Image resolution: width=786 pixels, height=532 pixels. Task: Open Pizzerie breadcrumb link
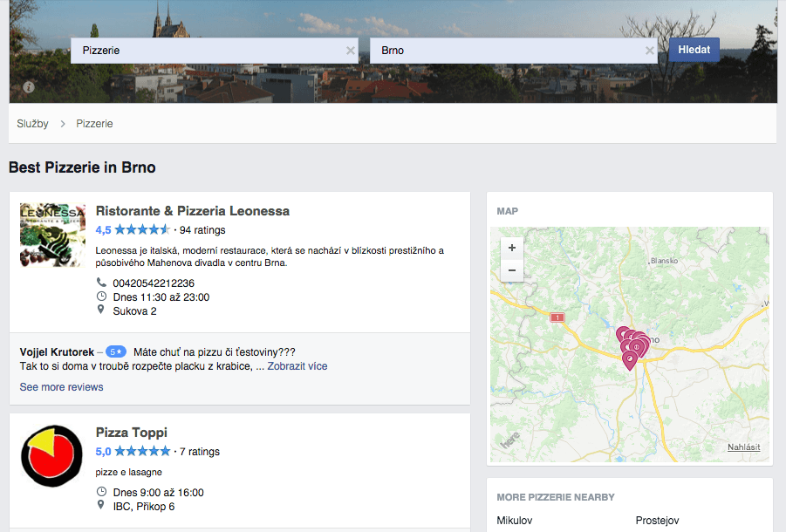point(94,124)
